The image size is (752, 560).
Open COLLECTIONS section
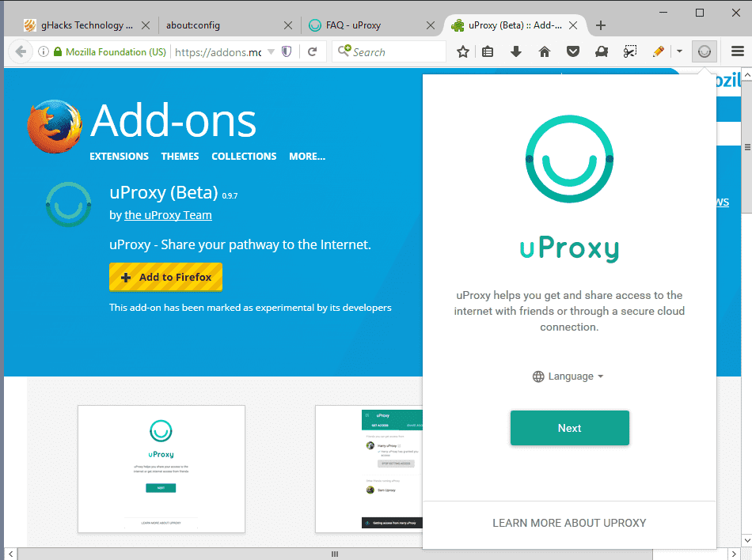244,156
